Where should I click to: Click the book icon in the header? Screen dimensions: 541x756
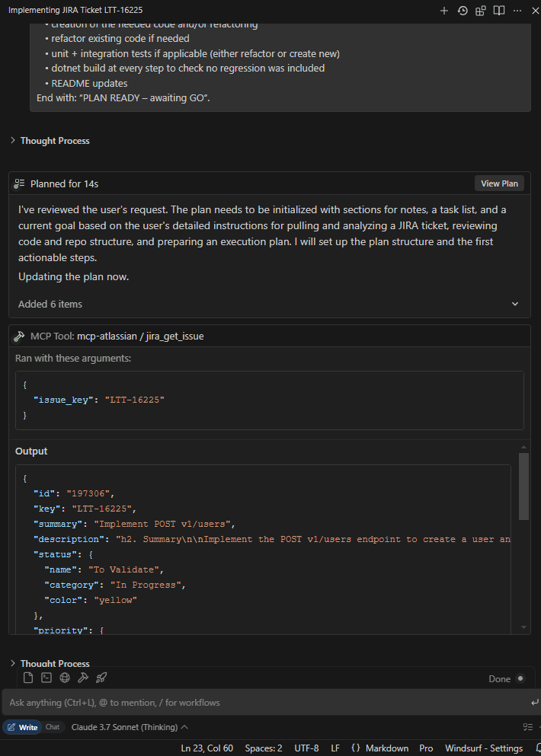499,11
